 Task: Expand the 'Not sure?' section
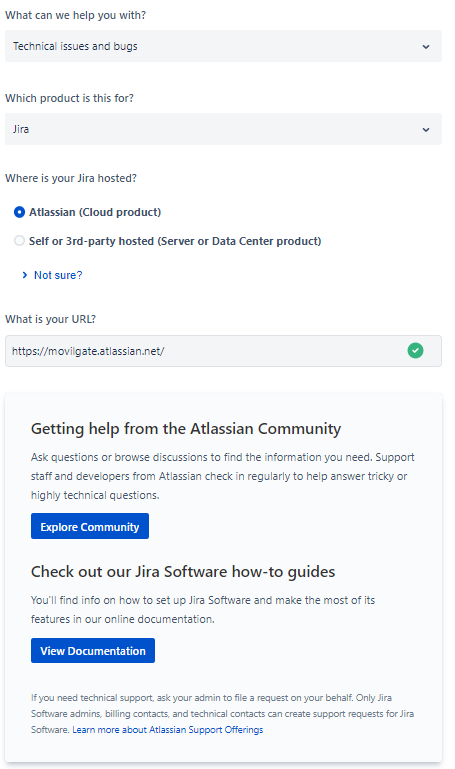click(52, 275)
